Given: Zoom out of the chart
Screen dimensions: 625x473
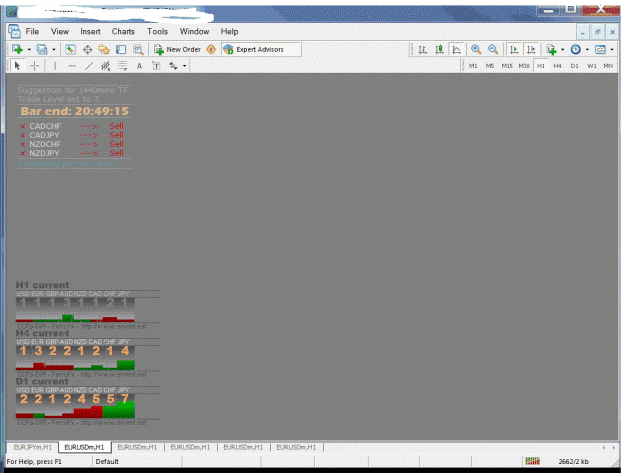Looking at the screenshot, I should click(x=493, y=49).
